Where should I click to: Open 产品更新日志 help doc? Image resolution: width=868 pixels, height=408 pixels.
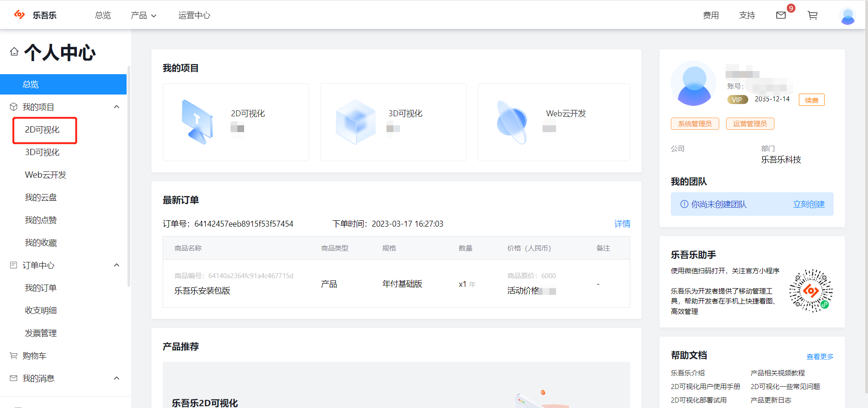coord(771,400)
